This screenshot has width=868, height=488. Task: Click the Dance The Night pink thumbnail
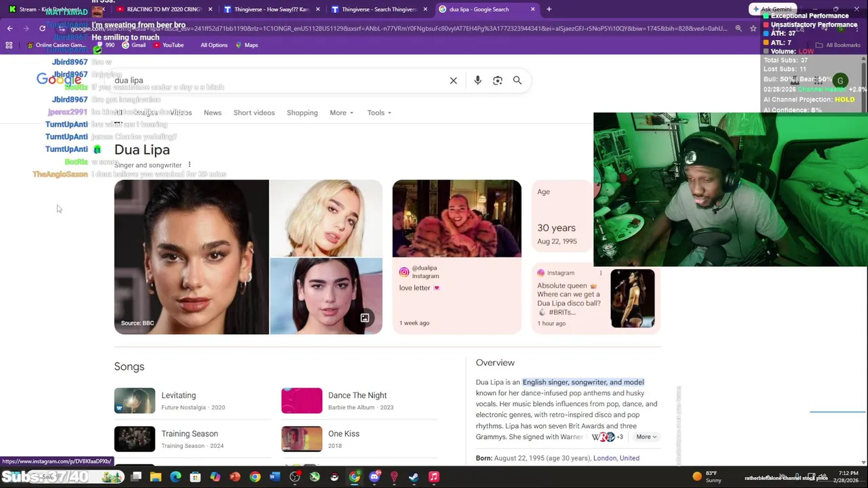302,401
